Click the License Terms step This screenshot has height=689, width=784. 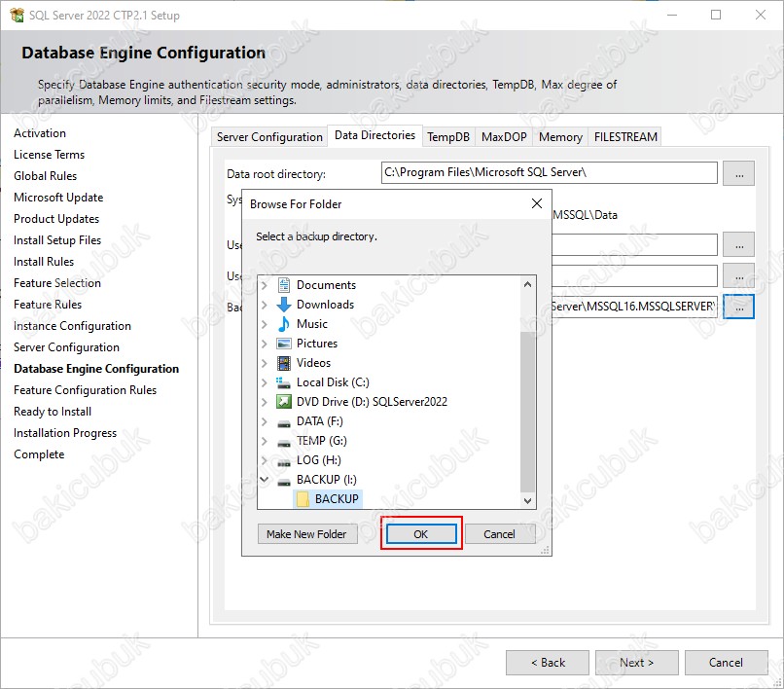(x=49, y=155)
